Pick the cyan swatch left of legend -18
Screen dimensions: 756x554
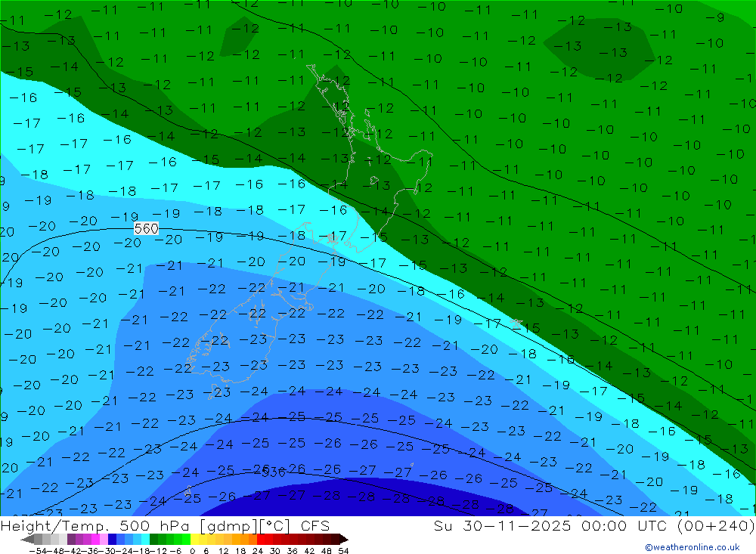145,540
